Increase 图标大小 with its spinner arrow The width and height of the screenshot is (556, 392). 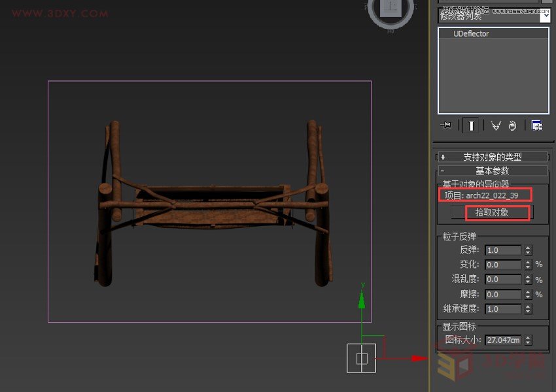click(528, 338)
